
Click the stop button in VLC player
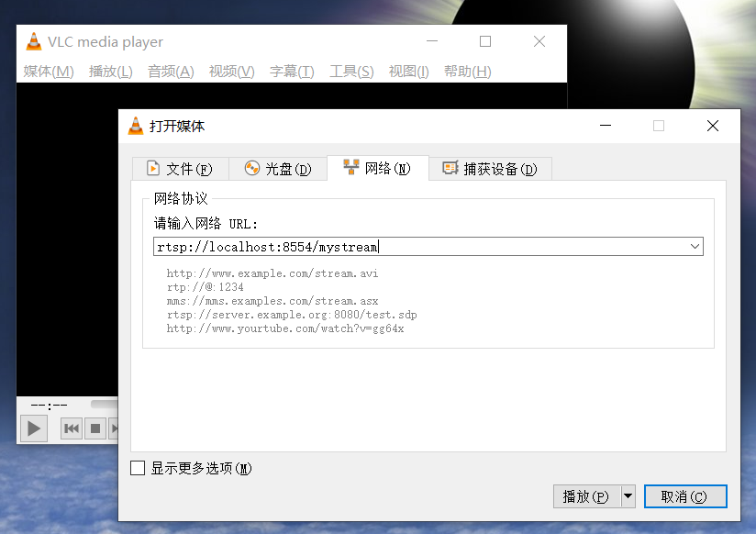tap(95, 428)
